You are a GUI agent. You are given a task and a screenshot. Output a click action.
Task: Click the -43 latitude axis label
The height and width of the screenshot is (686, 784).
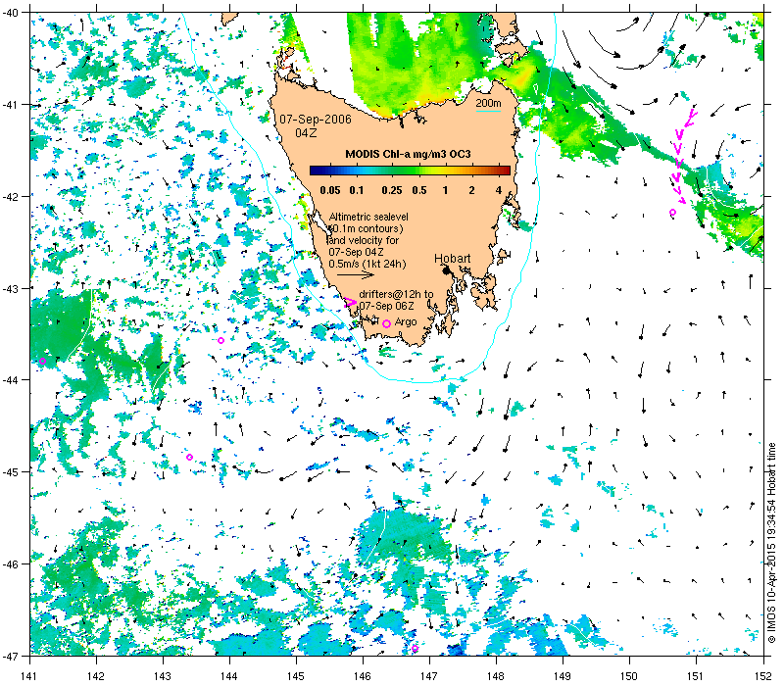tap(10, 288)
